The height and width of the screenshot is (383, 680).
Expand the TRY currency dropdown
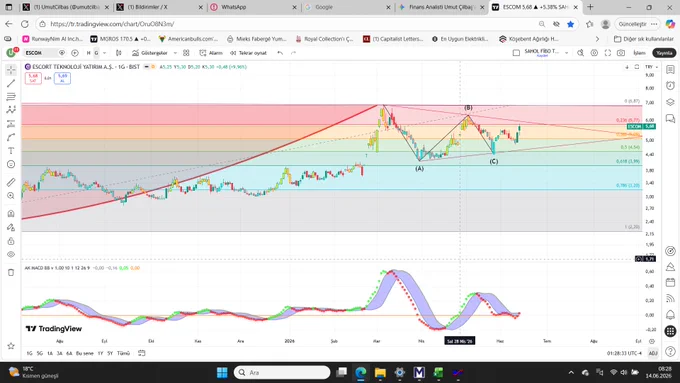651,67
